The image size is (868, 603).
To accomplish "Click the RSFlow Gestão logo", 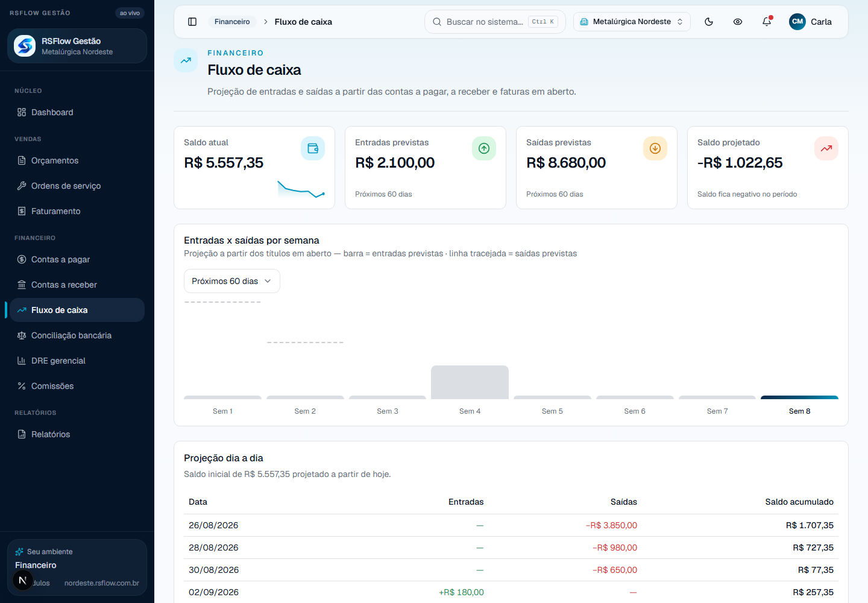I will pos(25,46).
